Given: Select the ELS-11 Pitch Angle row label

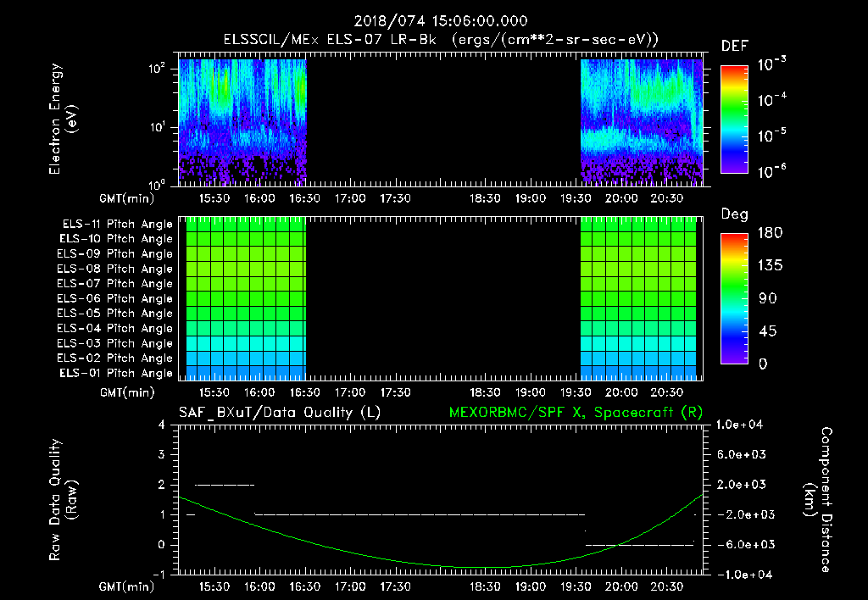Looking at the screenshot, I should point(117,225).
